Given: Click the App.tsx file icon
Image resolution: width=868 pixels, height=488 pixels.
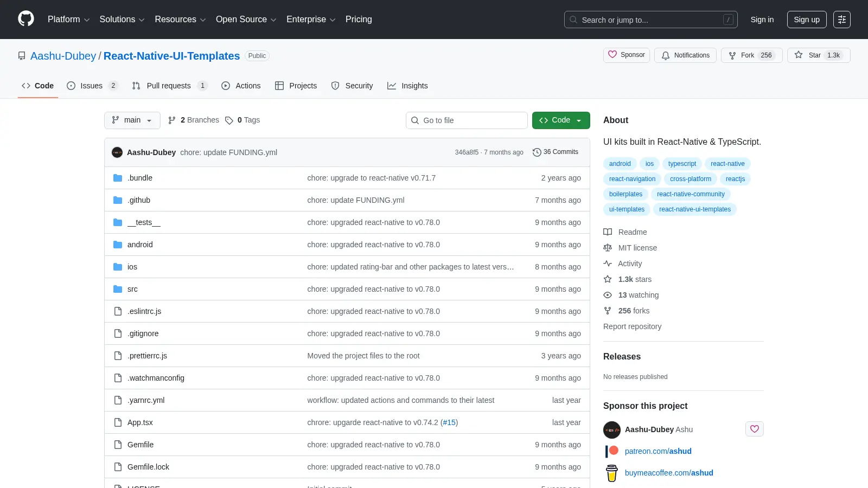Looking at the screenshot, I should (118, 422).
